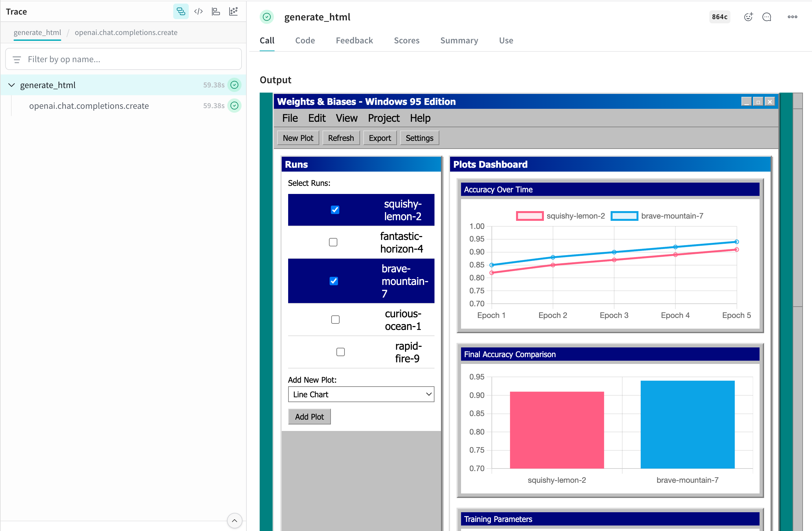This screenshot has height=531, width=812.
Task: Open the Help menu
Action: tap(420, 118)
